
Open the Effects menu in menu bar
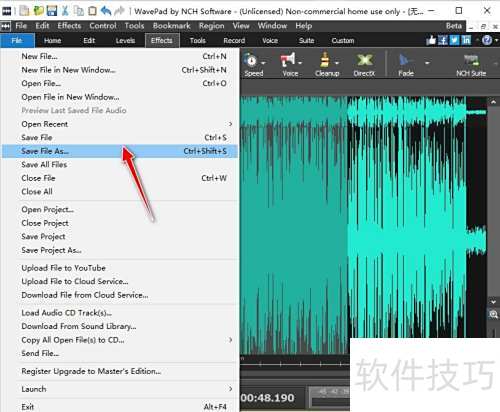pyautogui.click(x=69, y=26)
